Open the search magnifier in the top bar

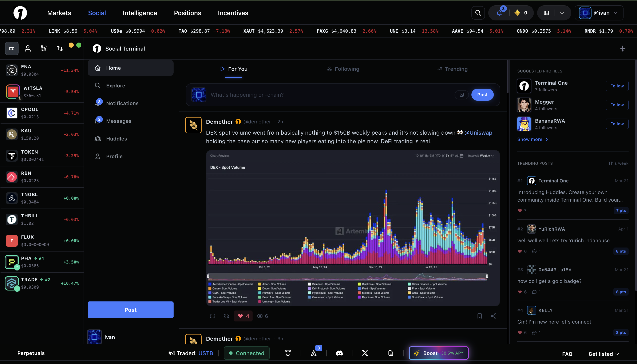point(478,13)
